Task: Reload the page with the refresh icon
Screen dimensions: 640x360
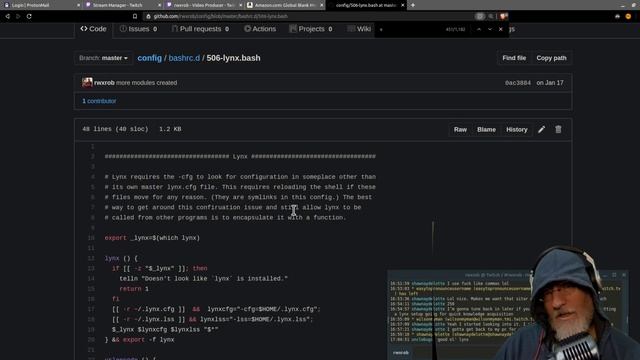Action: pos(29,16)
